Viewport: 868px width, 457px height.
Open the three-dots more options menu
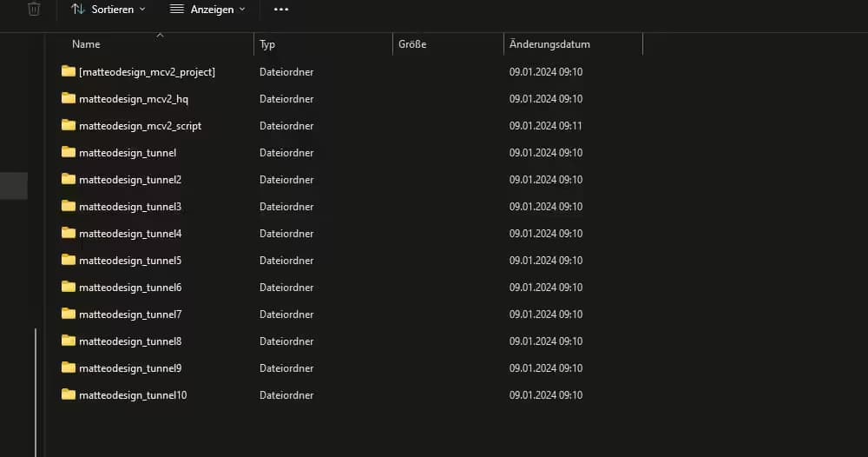280,10
